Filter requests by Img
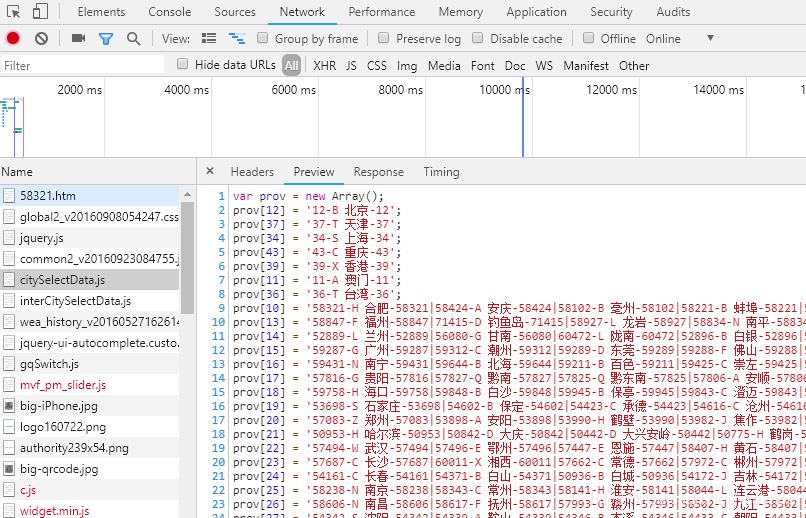This screenshot has height=518, width=806. point(407,66)
